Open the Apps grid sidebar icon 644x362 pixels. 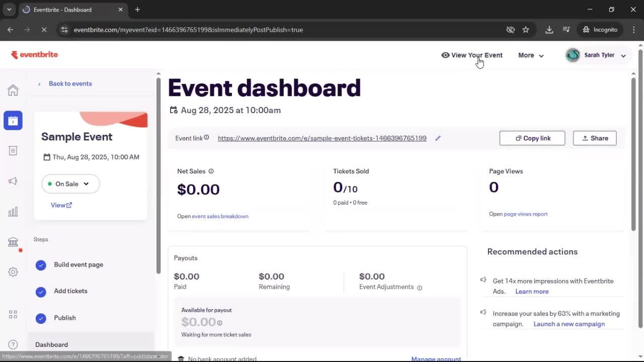point(13,314)
